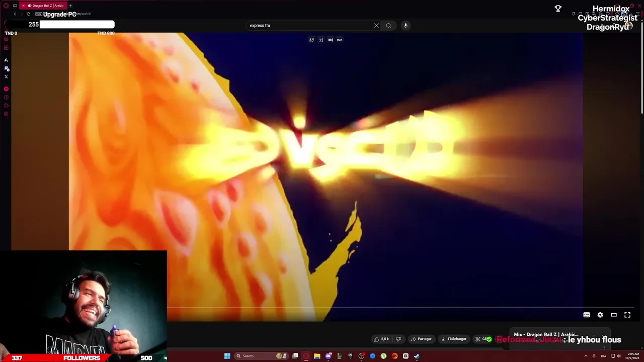Viewport: 644px width, 362px height.
Task: Open Opera GX from the taskbar
Action: click(x=306, y=356)
